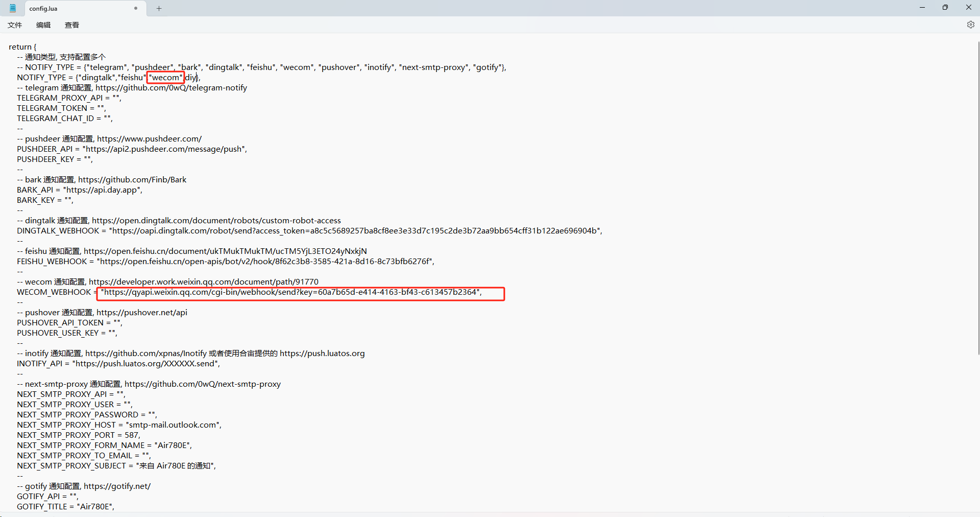Click the BARK_API value
Viewport: 980px width, 517px height.
(x=102, y=190)
